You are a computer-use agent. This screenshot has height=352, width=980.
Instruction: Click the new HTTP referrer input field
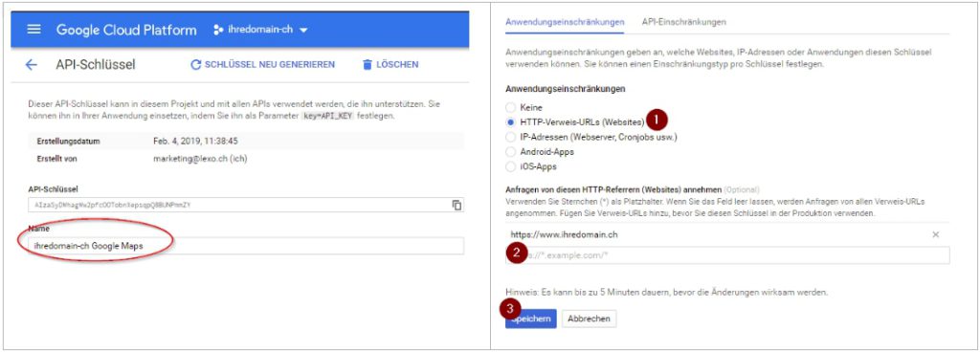tap(727, 255)
